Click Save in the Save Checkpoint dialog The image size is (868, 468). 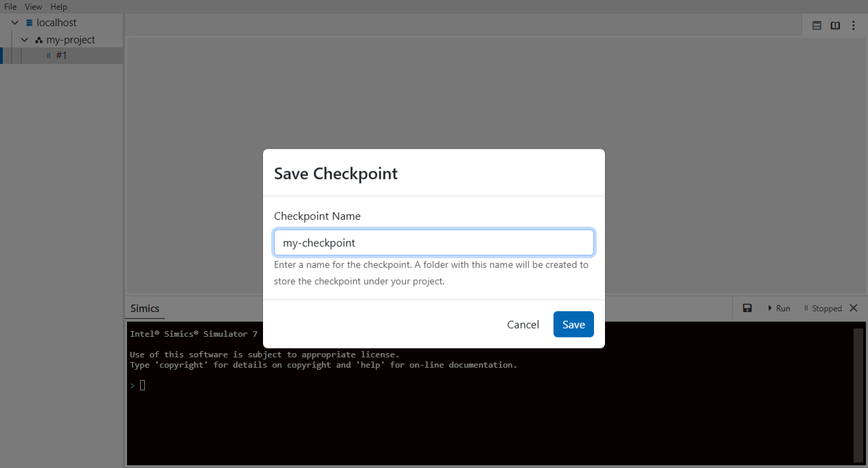click(573, 324)
